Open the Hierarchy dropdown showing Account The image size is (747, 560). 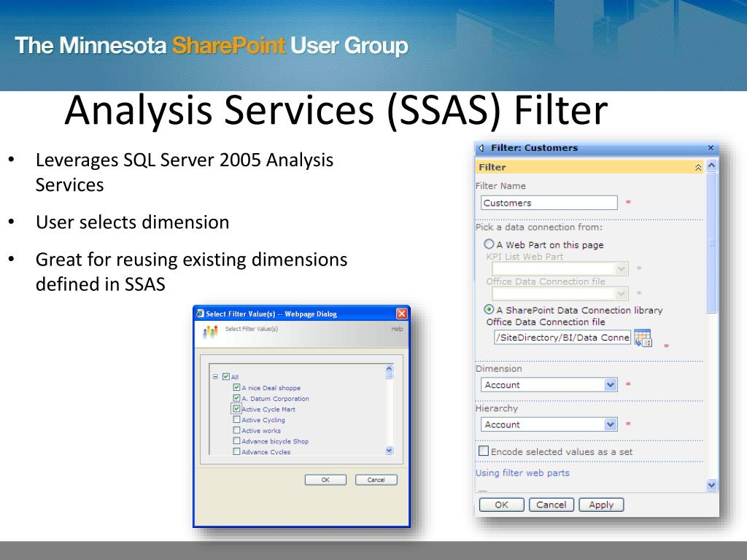(611, 424)
